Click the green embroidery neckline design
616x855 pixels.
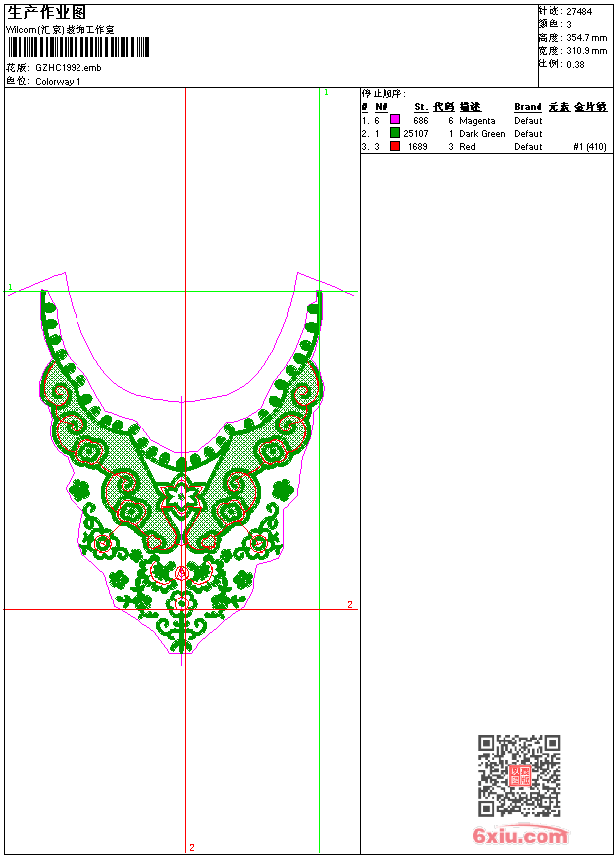(x=182, y=471)
